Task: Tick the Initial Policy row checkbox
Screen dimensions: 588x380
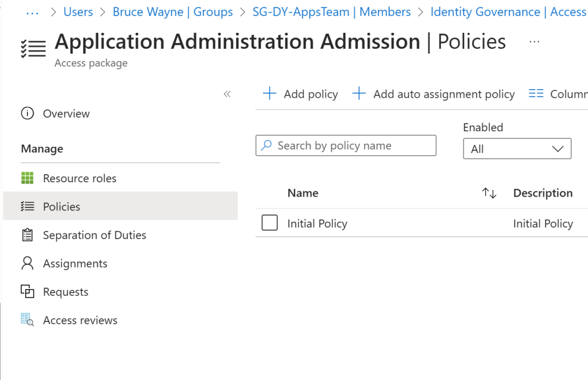Action: tap(269, 223)
